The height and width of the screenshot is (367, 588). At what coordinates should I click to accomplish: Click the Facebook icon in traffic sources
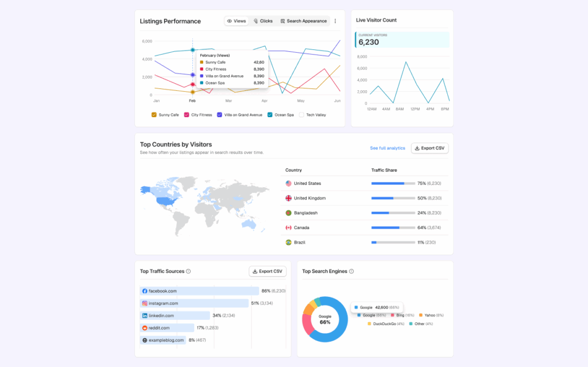[145, 291]
